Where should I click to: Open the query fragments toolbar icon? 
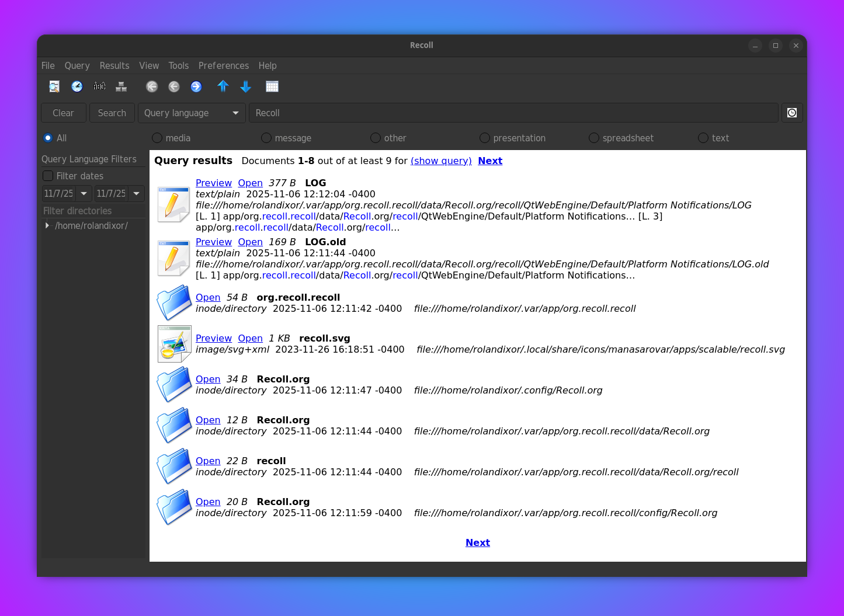click(121, 86)
